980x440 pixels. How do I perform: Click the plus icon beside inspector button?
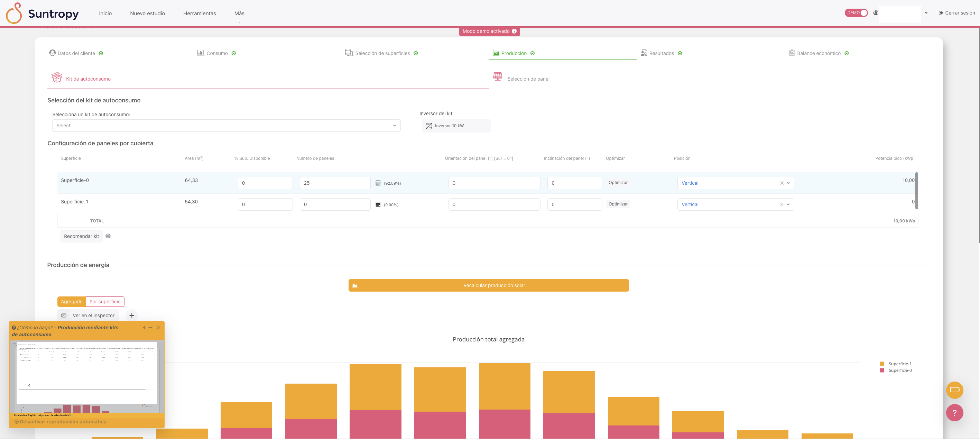132,315
